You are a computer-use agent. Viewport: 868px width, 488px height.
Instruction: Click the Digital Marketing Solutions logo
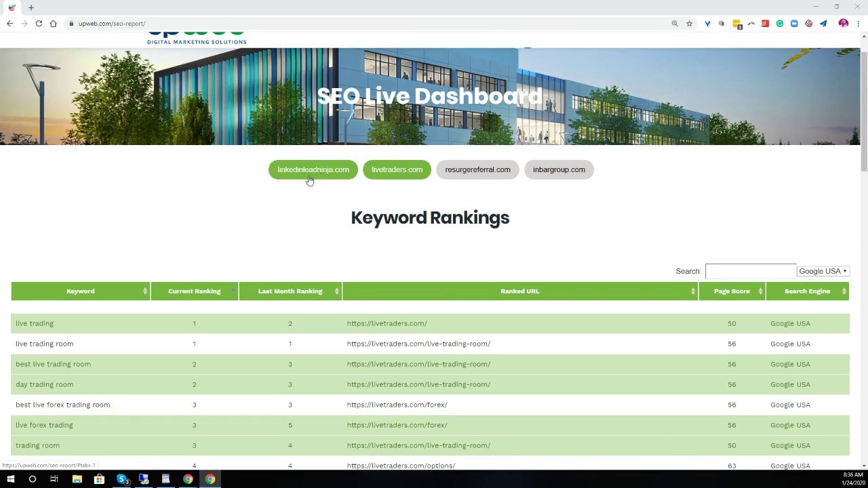click(x=197, y=38)
